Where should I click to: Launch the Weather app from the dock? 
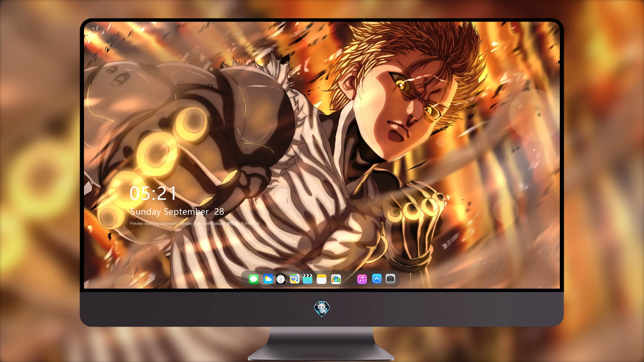[268, 279]
